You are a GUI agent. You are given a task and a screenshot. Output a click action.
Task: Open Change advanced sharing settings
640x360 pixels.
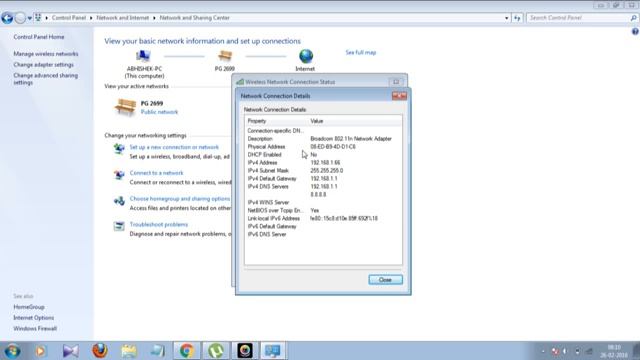[x=45, y=79]
